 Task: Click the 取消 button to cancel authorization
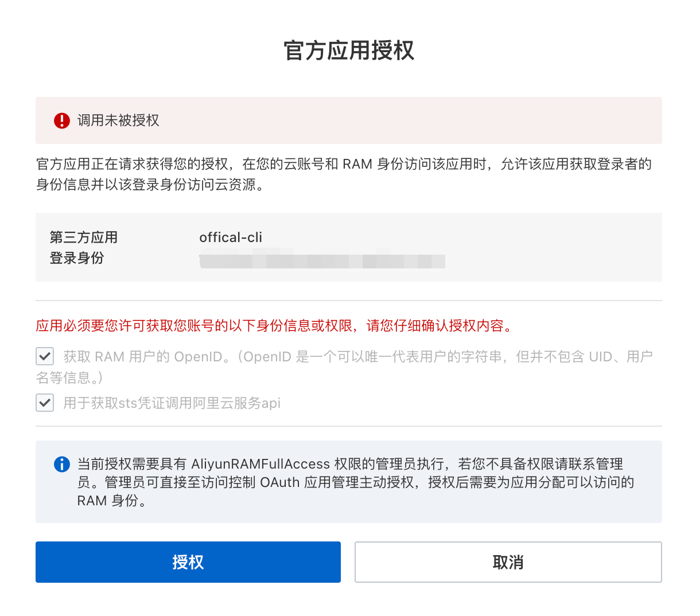tap(508, 562)
